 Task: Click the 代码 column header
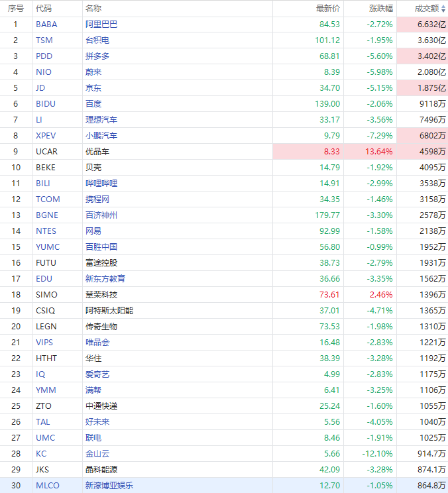(x=44, y=9)
